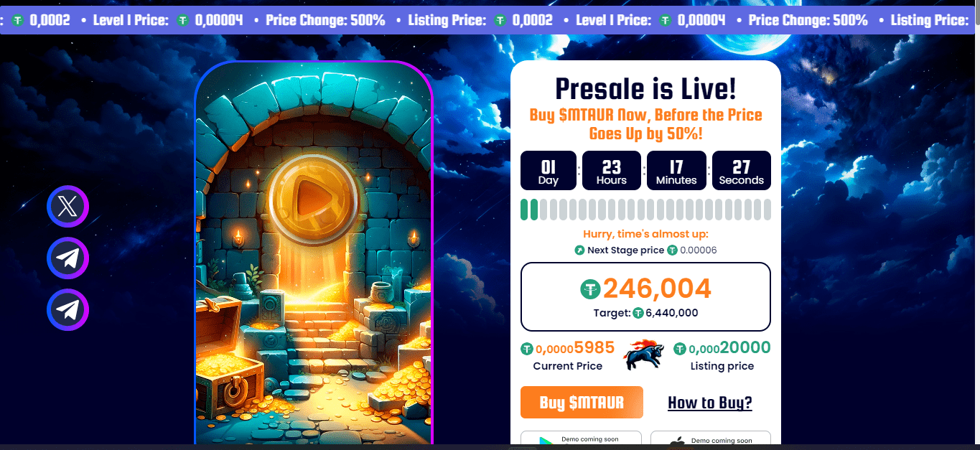
Task: Click the Tether icon next to Current Price
Action: coord(527,350)
